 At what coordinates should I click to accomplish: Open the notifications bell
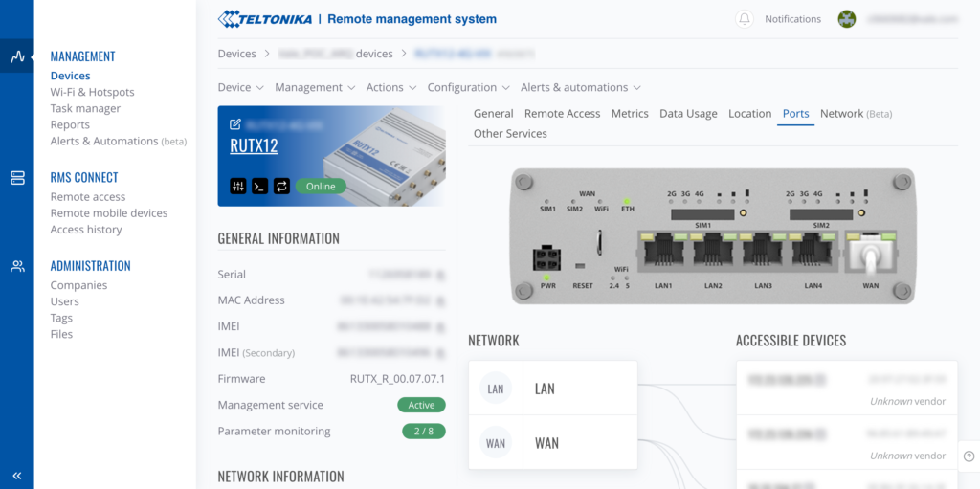click(x=745, y=19)
